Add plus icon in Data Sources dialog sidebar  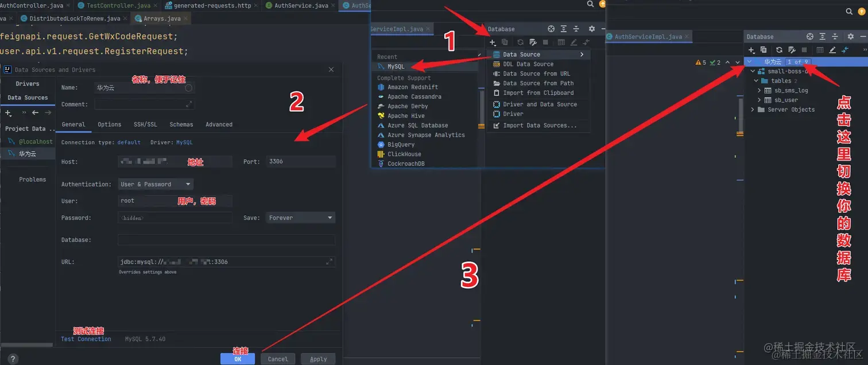click(8, 113)
